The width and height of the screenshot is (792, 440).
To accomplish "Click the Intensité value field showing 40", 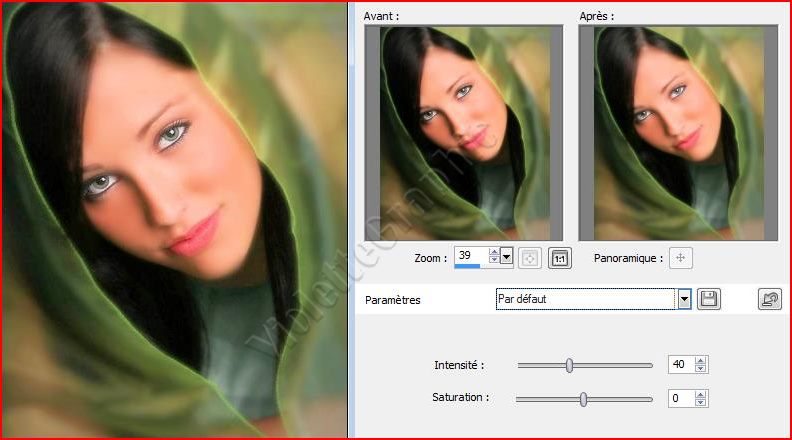I will click(680, 365).
